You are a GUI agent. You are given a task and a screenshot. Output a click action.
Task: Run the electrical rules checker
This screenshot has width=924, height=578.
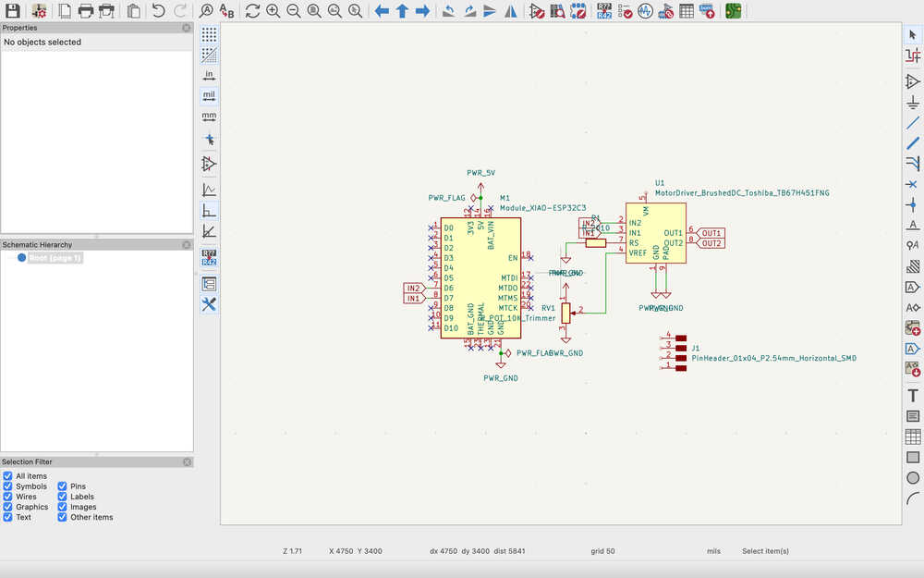pos(625,11)
